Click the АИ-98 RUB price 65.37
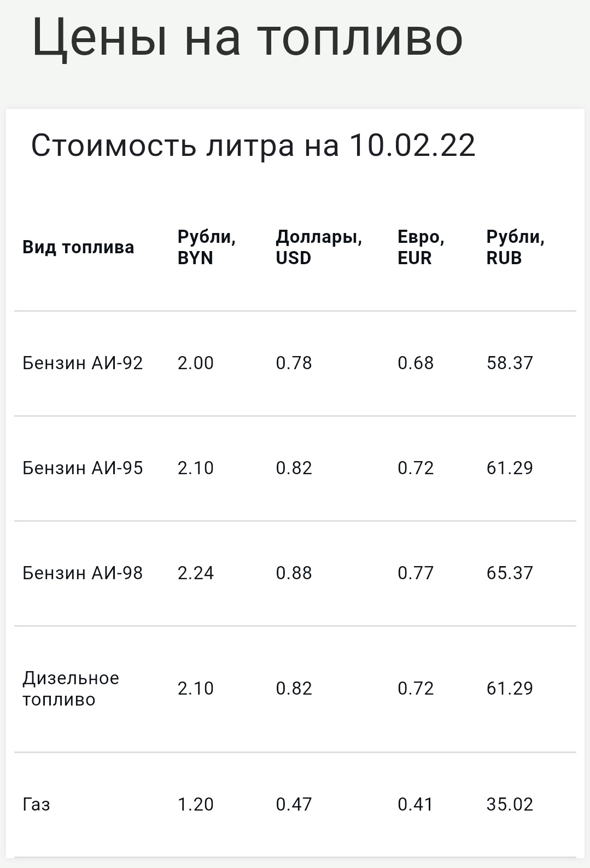Viewport: 590px width, 868px height. coord(510,573)
